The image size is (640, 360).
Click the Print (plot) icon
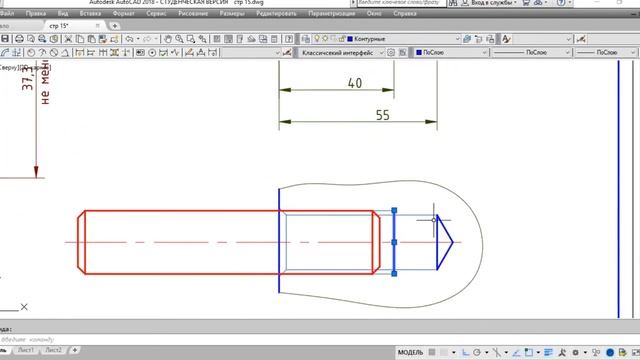19,39
